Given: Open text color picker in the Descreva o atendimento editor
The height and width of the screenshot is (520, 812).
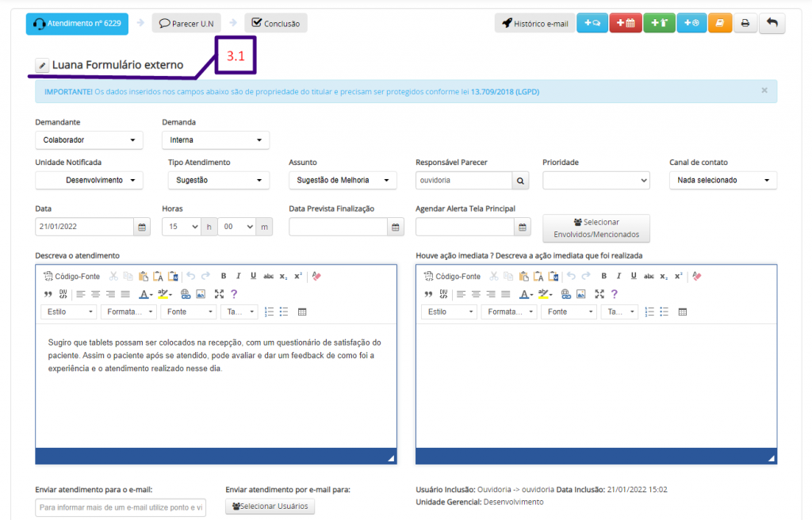Looking at the screenshot, I should click(146, 294).
